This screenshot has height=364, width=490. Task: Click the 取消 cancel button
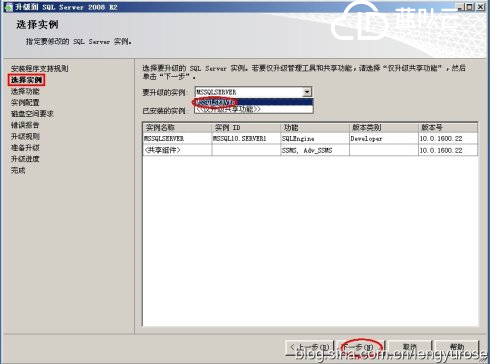pos(410,348)
